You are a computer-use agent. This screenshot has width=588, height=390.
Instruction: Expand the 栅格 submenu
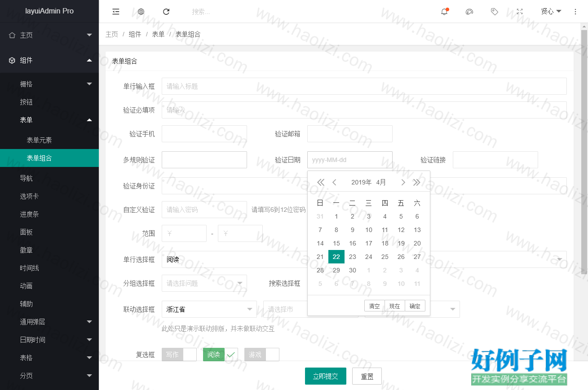(x=49, y=84)
